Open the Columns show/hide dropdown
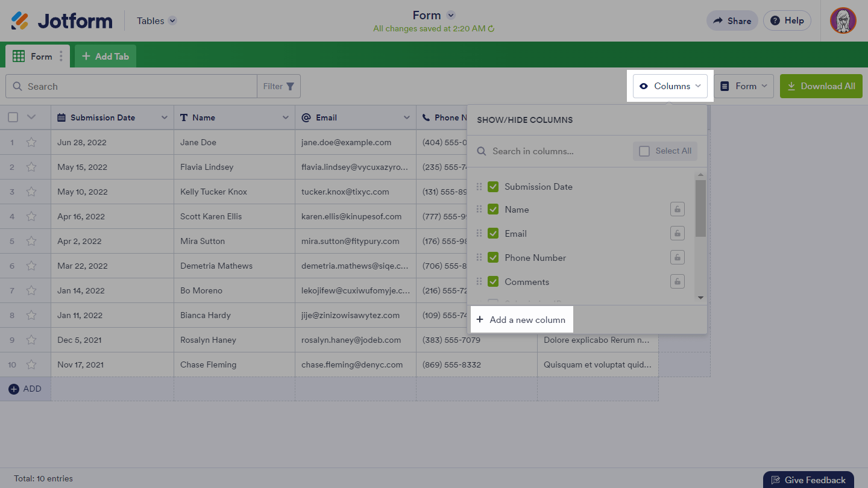The width and height of the screenshot is (868, 488). click(x=670, y=86)
